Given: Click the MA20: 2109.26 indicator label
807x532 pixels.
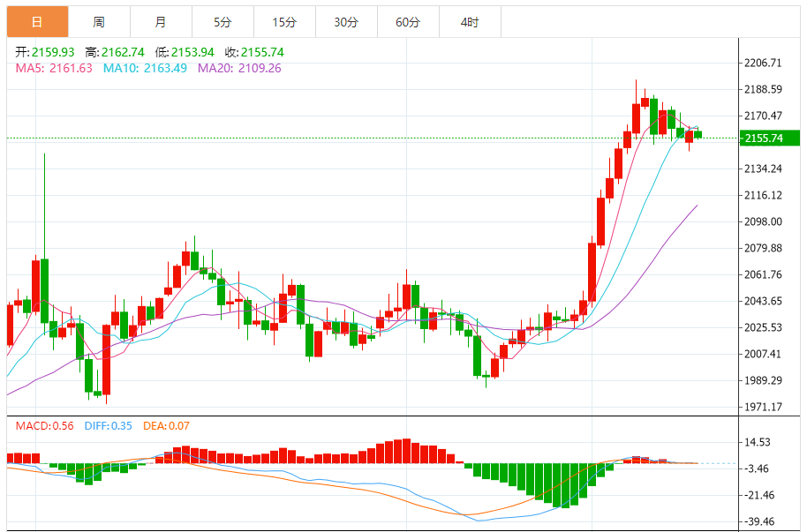Looking at the screenshot, I should coord(240,68).
